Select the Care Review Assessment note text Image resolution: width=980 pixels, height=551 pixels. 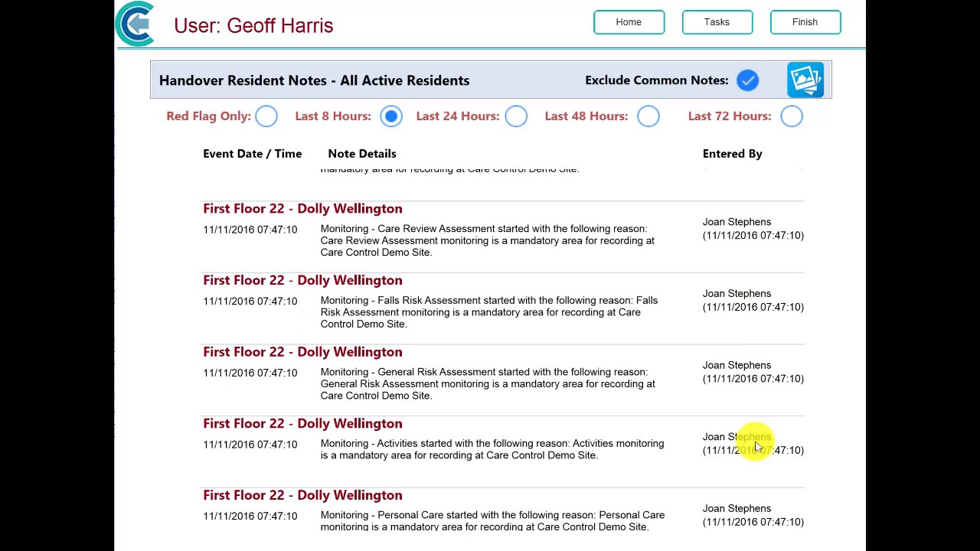coord(488,240)
